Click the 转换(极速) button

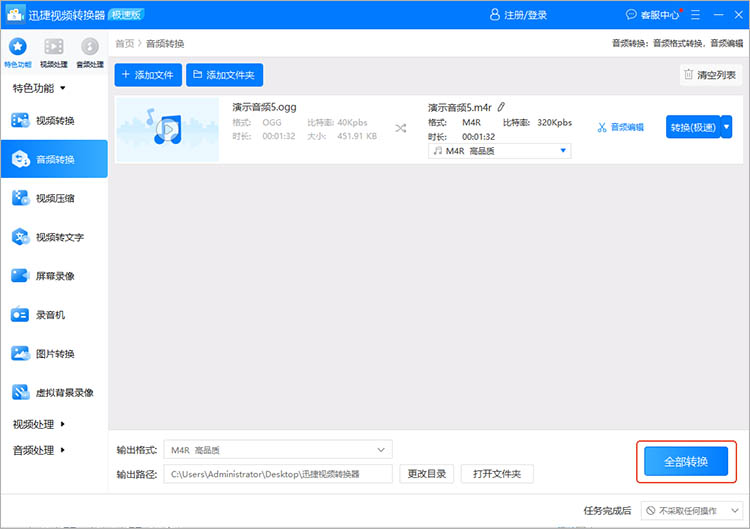coord(693,127)
